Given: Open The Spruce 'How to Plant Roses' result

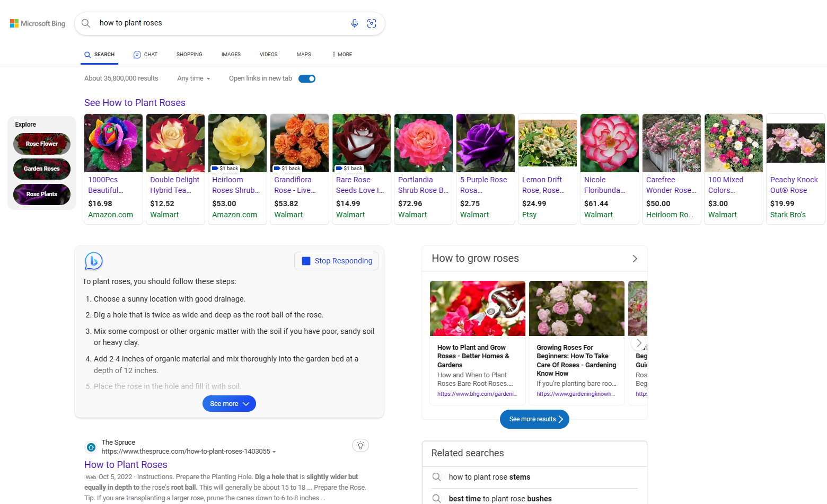Looking at the screenshot, I should coord(126,465).
